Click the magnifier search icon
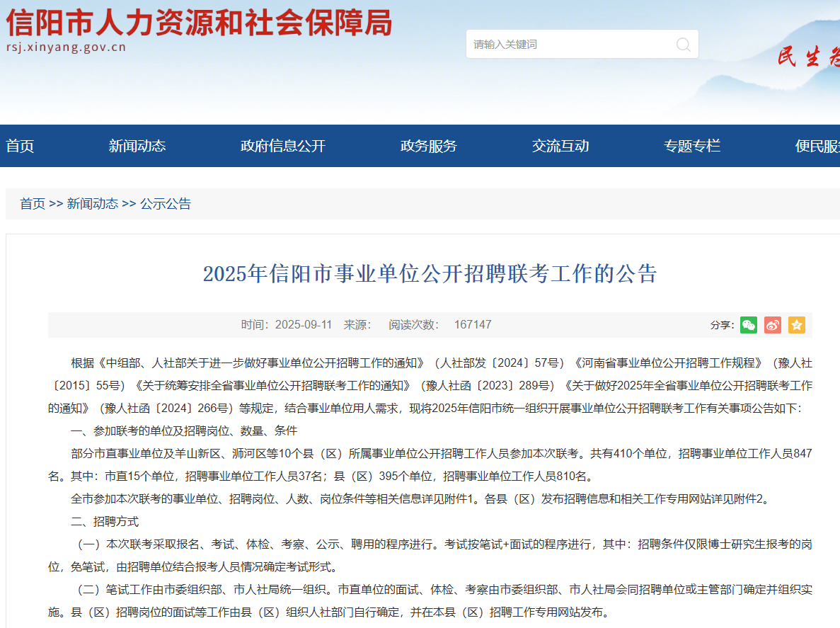The width and height of the screenshot is (840, 628). tap(683, 45)
